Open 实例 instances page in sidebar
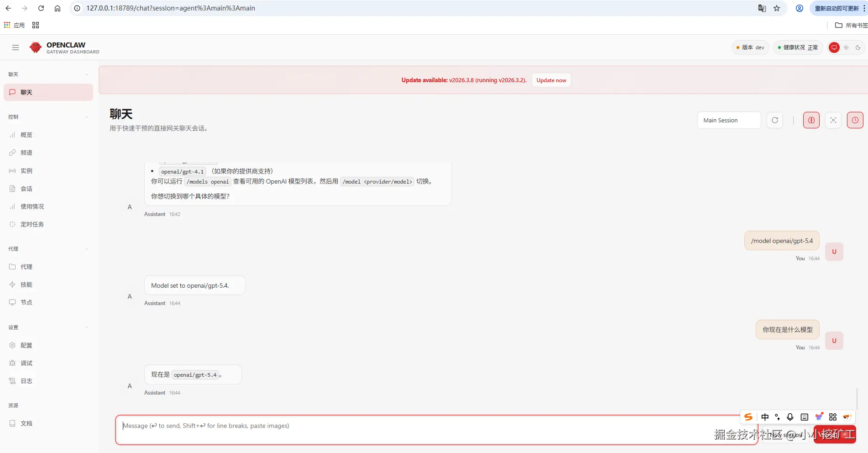This screenshot has height=453, width=868. click(x=48, y=171)
